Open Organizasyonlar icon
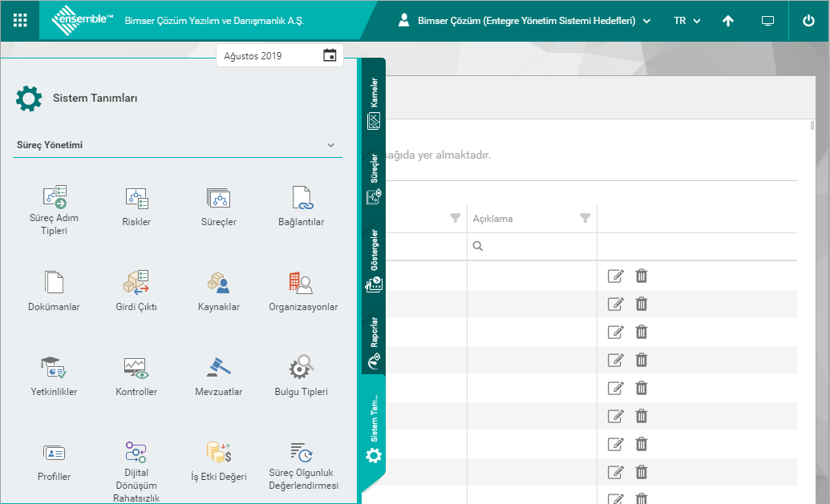Screen dimensions: 830x504 point(302,282)
